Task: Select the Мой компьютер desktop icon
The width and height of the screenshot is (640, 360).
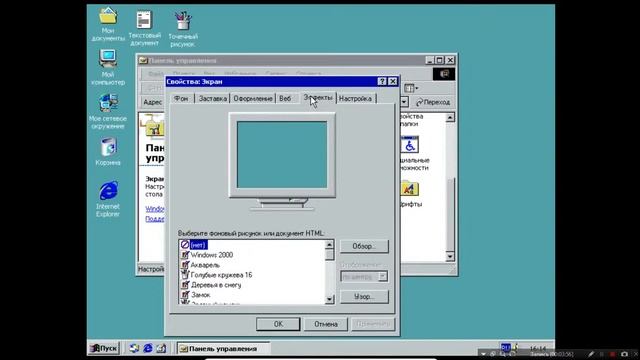Action: tap(108, 59)
